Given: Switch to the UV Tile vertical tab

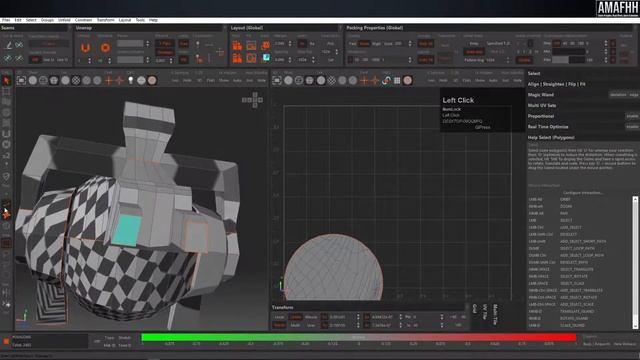Looking at the screenshot, I should tap(485, 313).
